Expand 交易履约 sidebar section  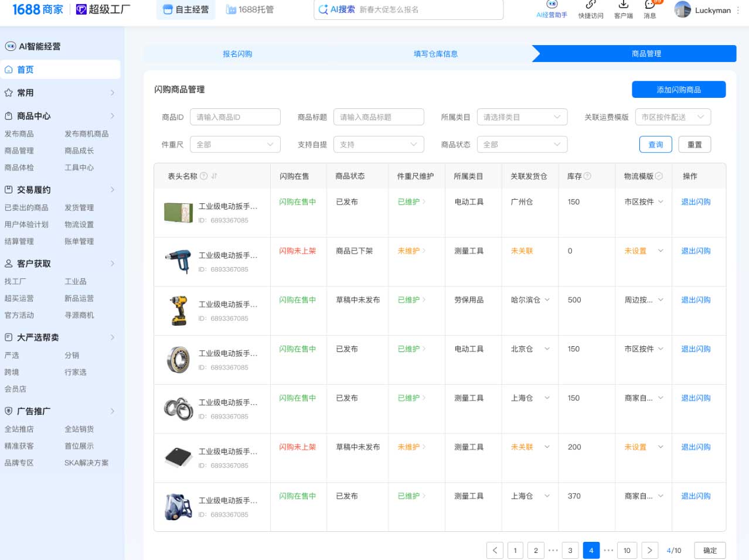point(113,190)
